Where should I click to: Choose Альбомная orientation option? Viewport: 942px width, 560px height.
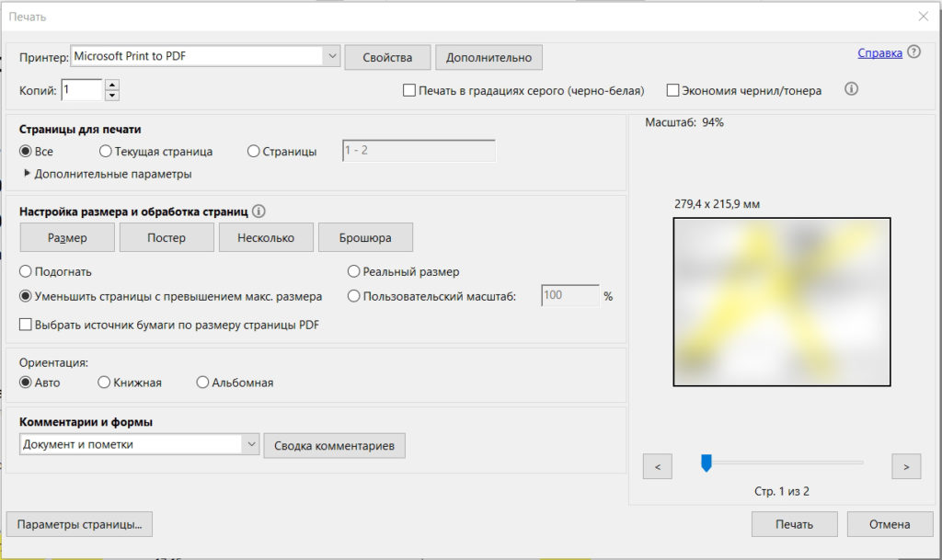point(202,383)
